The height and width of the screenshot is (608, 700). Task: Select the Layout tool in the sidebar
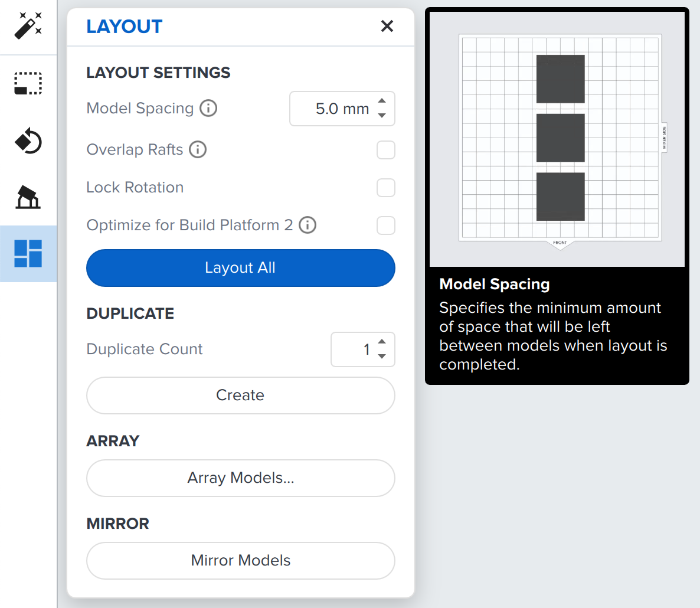tap(28, 254)
